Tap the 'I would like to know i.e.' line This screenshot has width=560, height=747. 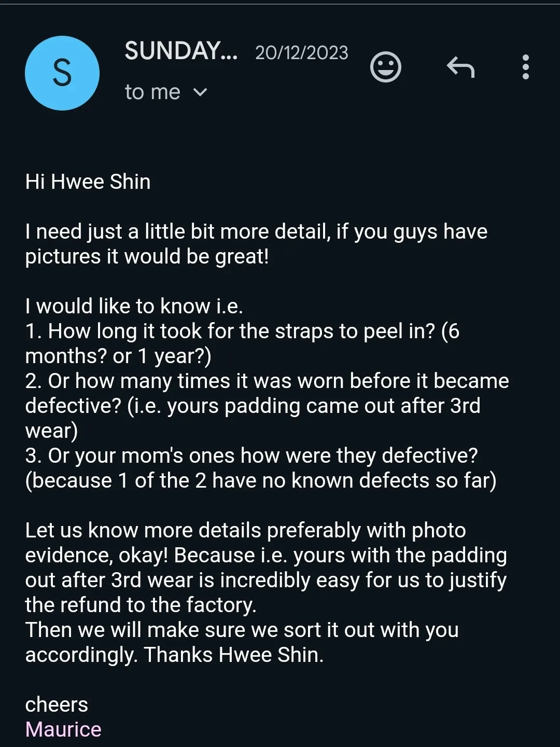pyautogui.click(x=134, y=307)
